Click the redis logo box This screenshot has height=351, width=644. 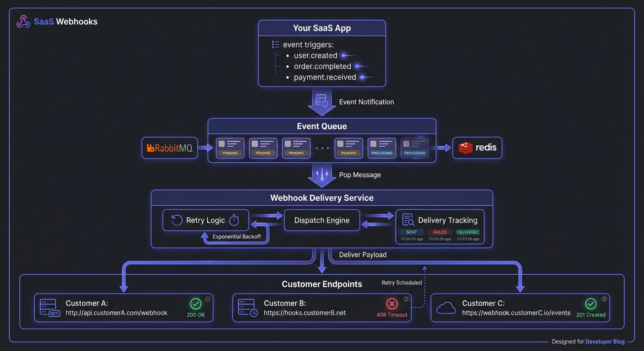tap(477, 148)
